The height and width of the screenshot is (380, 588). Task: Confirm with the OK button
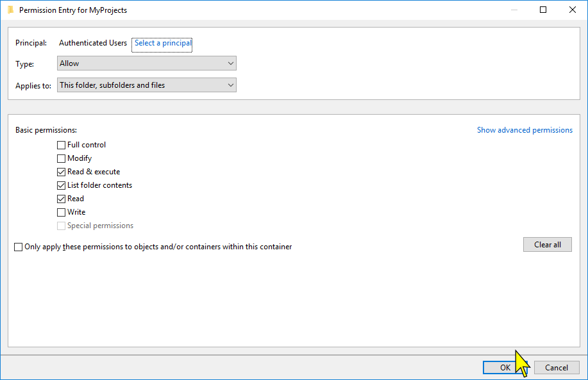[505, 368]
